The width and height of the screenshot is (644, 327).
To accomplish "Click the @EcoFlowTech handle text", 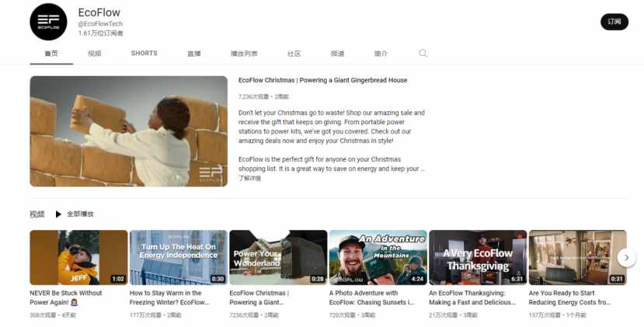I will 101,24.
